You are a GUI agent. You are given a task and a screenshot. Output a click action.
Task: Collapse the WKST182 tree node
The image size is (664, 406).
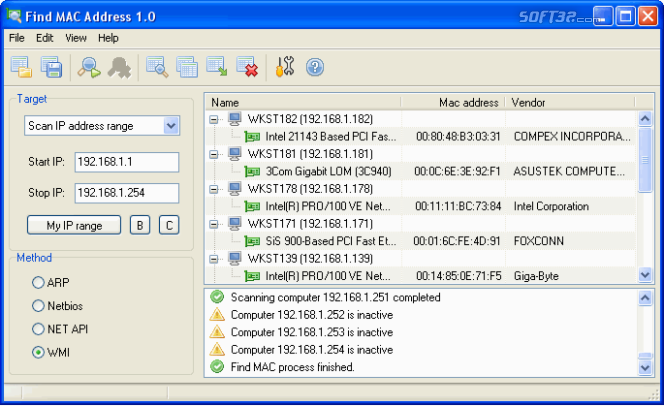[x=214, y=120]
